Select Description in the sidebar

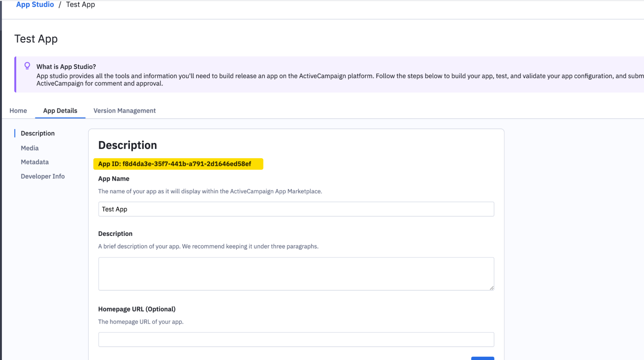(38, 133)
